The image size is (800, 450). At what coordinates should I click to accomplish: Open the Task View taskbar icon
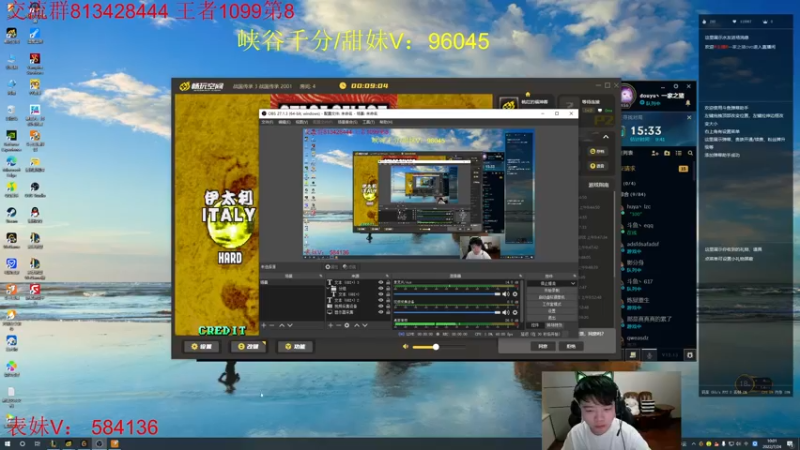tap(37, 444)
